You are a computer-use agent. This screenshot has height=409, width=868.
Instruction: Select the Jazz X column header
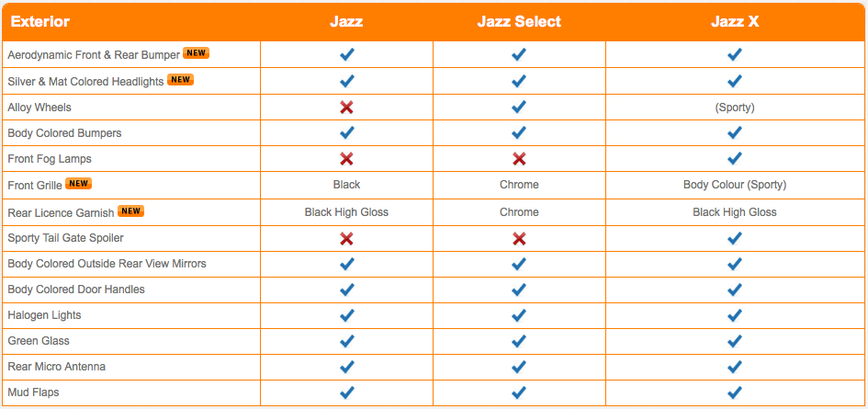[x=735, y=22]
